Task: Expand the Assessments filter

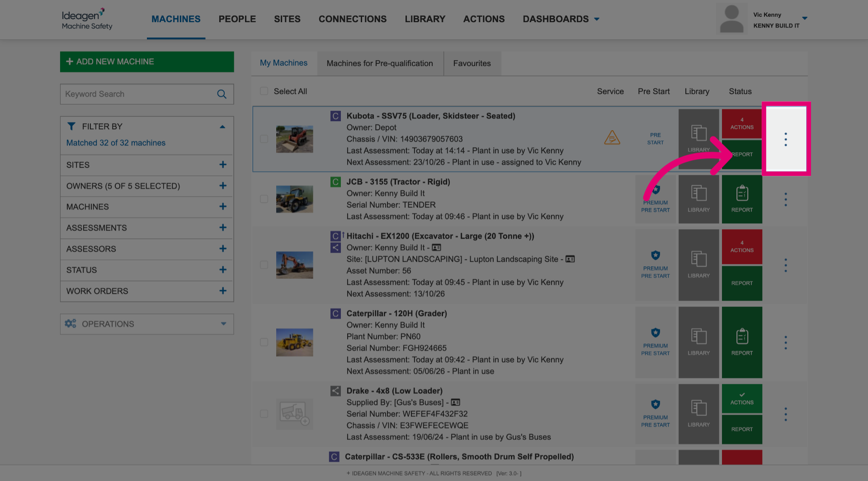Action: 223,228
